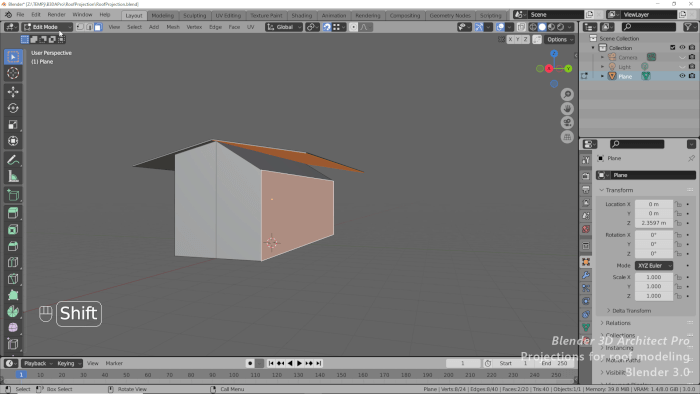This screenshot has height=394, width=700.
Task: Select the Loop Cut tool
Action: click(13, 262)
